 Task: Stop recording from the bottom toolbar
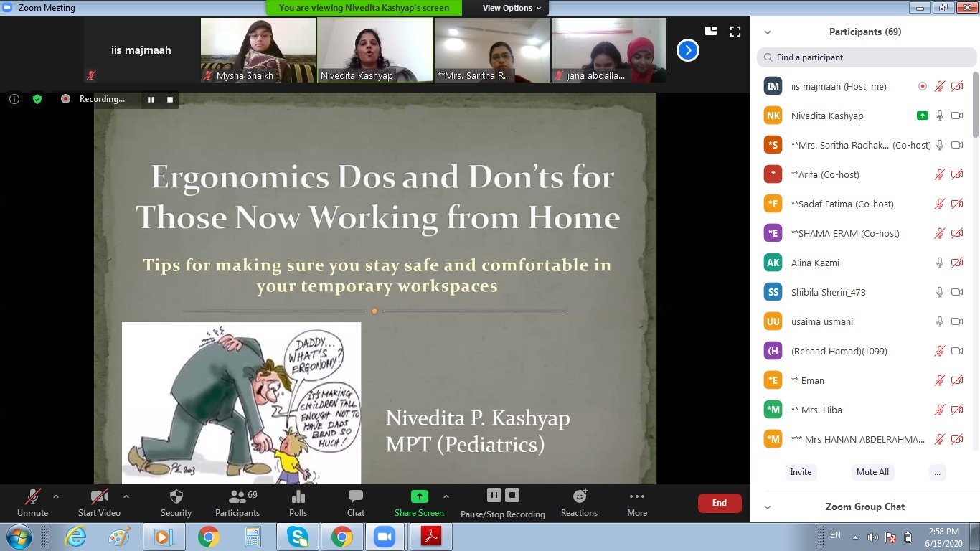(x=512, y=495)
